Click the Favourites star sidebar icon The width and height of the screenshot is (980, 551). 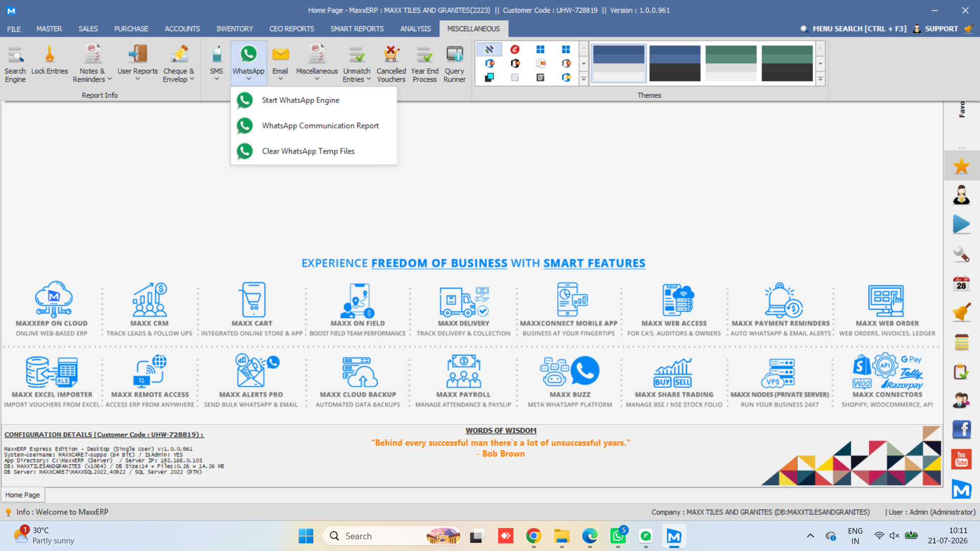pos(962,166)
